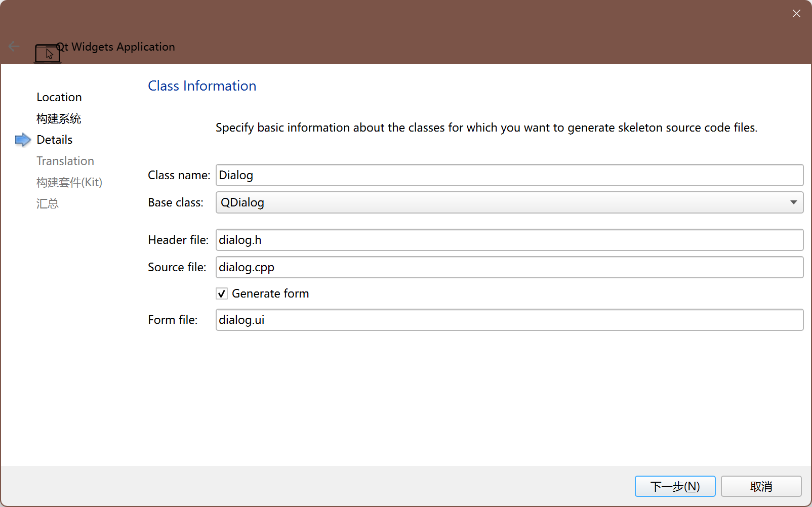This screenshot has width=812, height=507.
Task: Click the Generate form label text
Action: 270,293
